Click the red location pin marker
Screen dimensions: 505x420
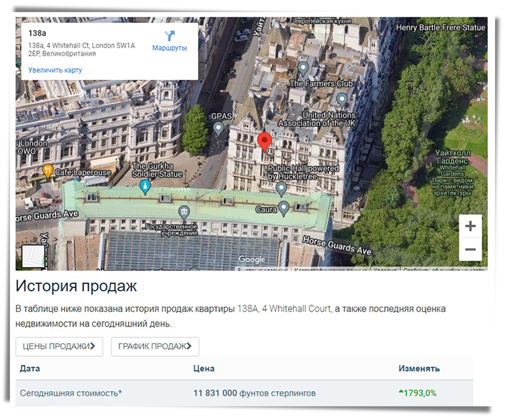point(265,142)
